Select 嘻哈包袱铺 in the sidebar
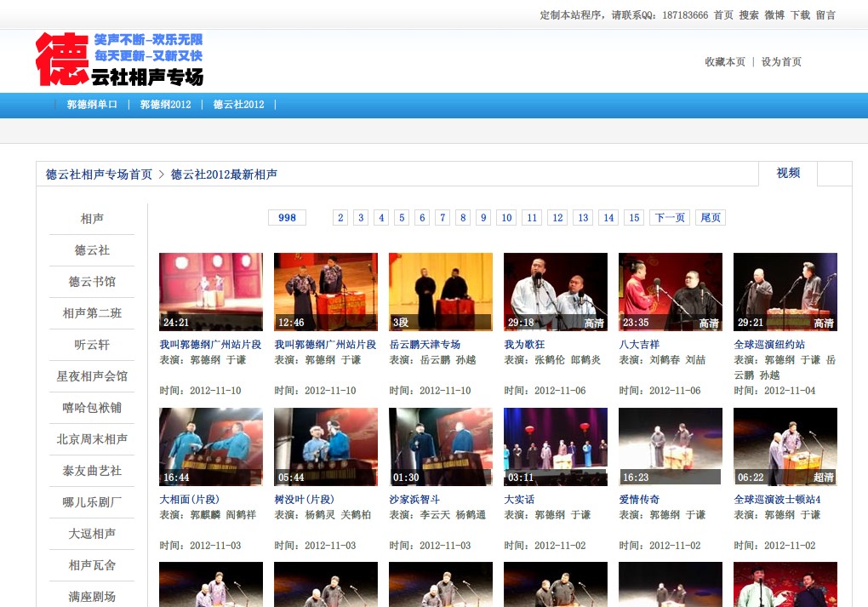Screen dimensions: 868x607 point(92,408)
